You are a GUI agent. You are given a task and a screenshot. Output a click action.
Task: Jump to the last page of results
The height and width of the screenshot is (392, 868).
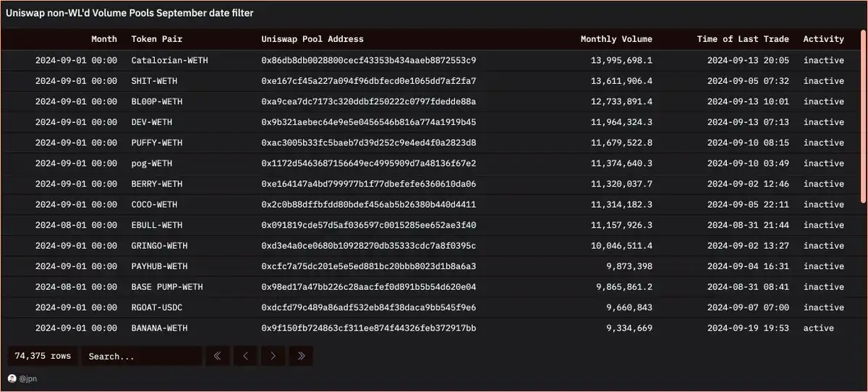click(301, 356)
